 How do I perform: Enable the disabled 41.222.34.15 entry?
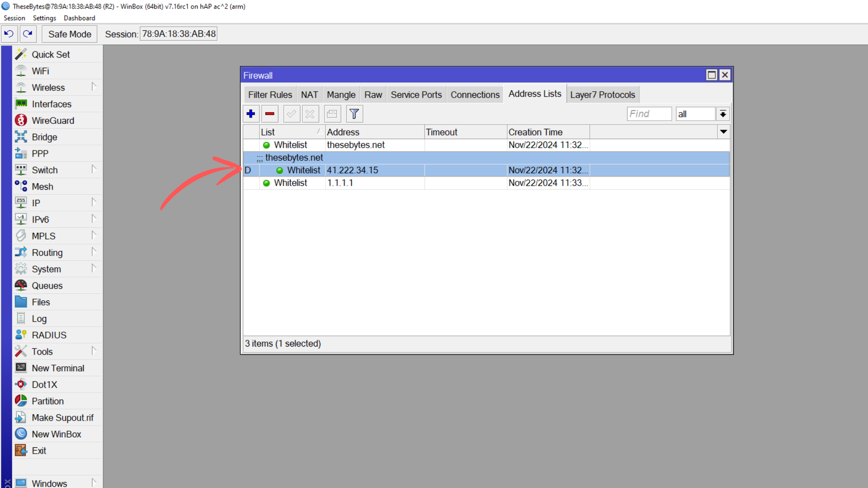click(x=292, y=113)
